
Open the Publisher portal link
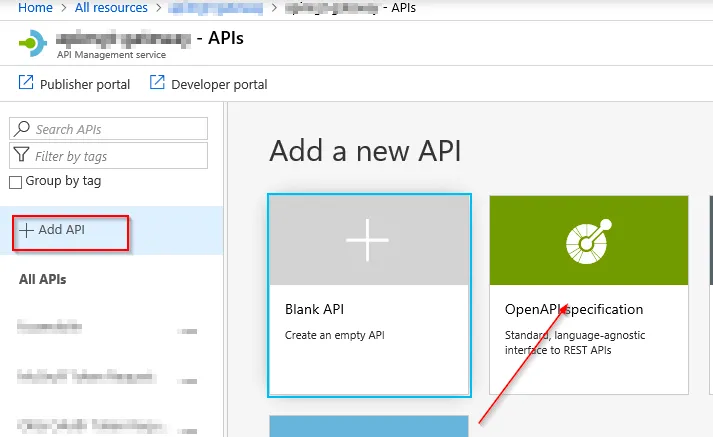(85, 85)
